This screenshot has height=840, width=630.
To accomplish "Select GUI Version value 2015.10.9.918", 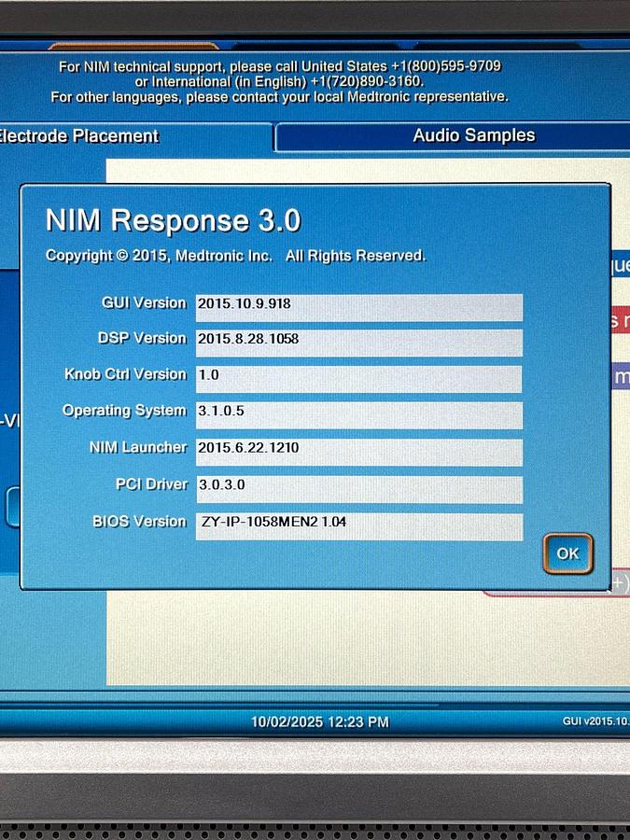I will [359, 307].
